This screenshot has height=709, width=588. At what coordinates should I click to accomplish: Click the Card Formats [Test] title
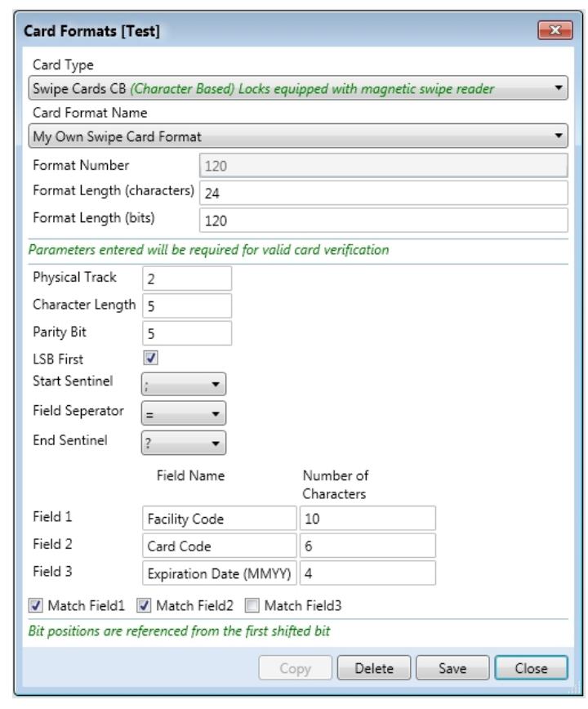coord(91,31)
